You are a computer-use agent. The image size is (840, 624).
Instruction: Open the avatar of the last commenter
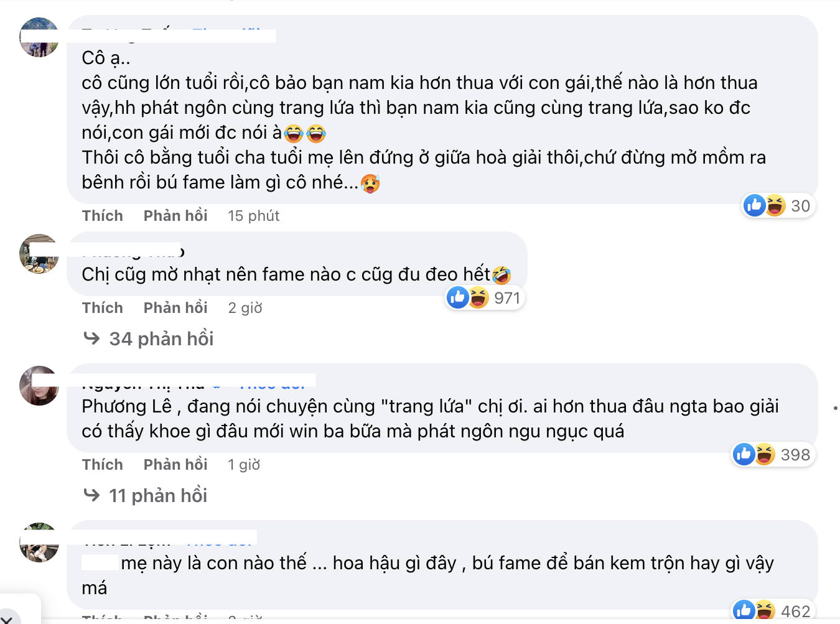(x=39, y=543)
